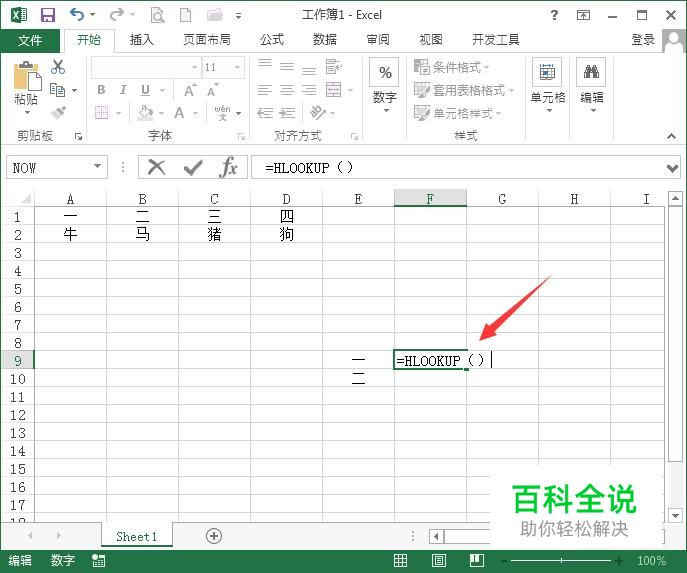
Task: Click the Fill Color paint bucket
Action: [x=145, y=113]
